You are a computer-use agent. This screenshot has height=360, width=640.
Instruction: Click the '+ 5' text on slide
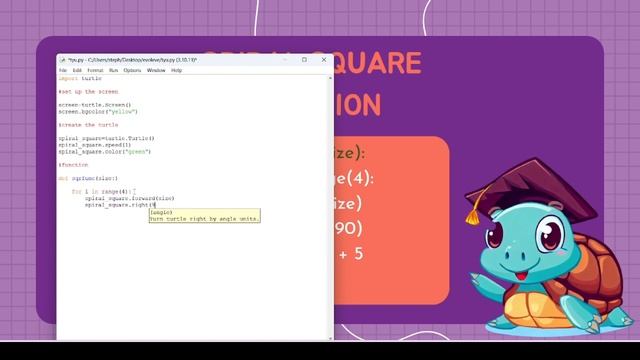coord(351,254)
